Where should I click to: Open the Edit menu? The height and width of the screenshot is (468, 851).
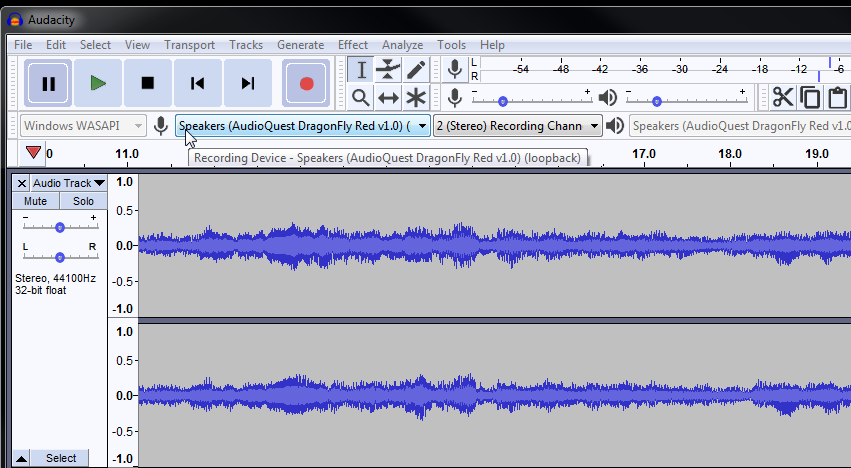click(56, 45)
